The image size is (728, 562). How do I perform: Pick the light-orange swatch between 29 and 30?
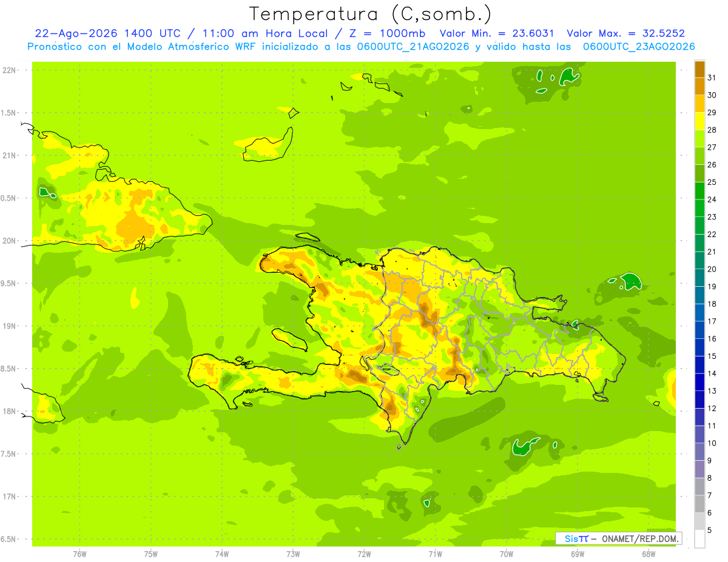pyautogui.click(x=699, y=104)
